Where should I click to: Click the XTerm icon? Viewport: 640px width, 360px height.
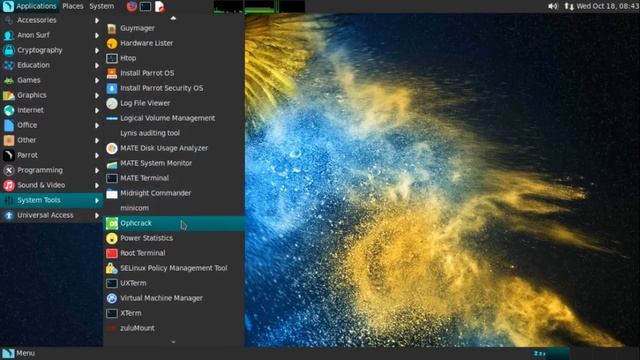[x=111, y=313]
